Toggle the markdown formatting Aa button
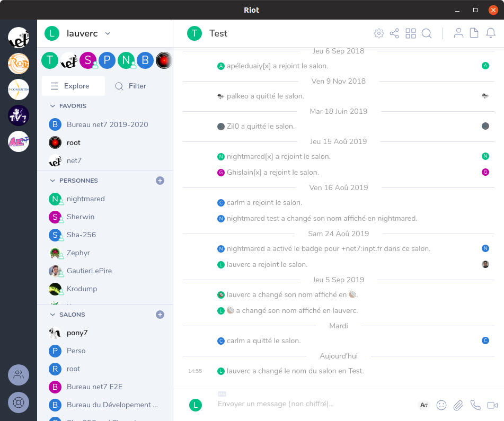This screenshot has height=421, width=504. point(424,405)
